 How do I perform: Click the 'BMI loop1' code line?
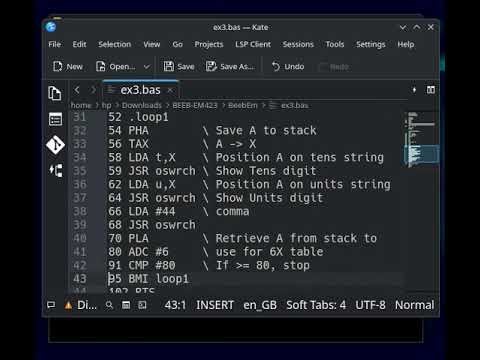(159, 279)
